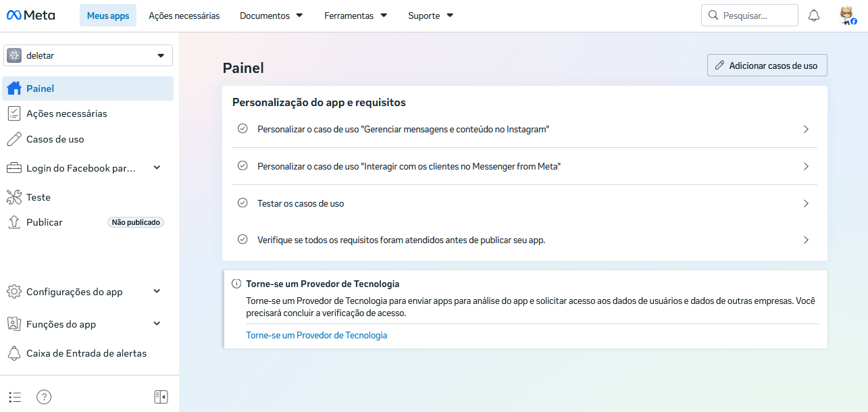The height and width of the screenshot is (412, 868).
Task: Click Adicionar casos de uso button
Action: [x=767, y=66]
